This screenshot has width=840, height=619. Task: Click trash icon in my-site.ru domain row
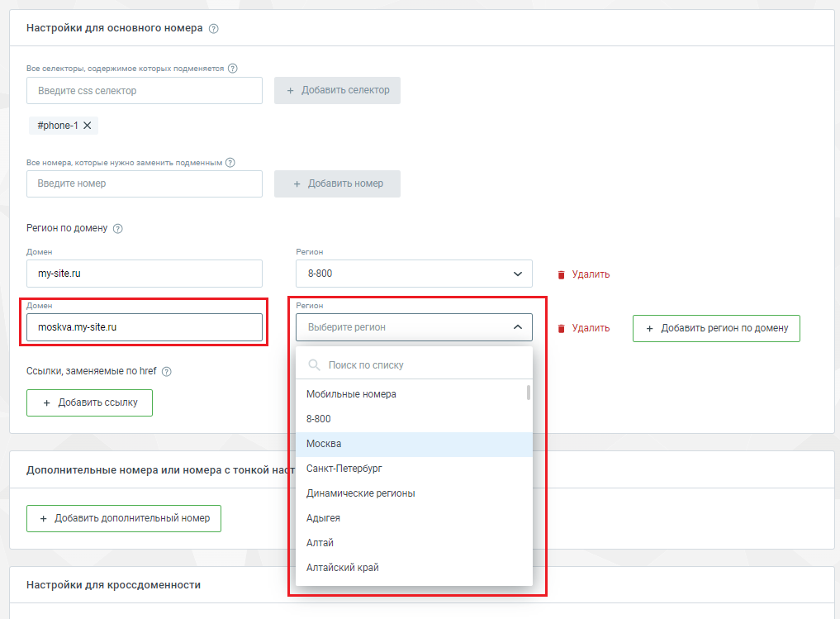pyautogui.click(x=562, y=274)
